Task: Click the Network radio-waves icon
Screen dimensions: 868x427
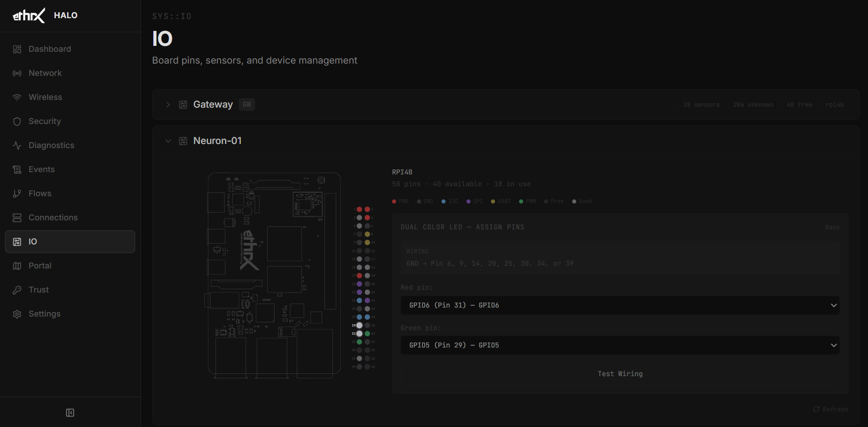Action: [17, 73]
